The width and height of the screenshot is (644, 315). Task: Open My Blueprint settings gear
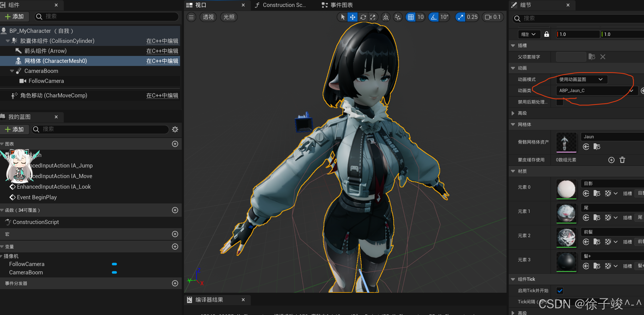coord(175,129)
